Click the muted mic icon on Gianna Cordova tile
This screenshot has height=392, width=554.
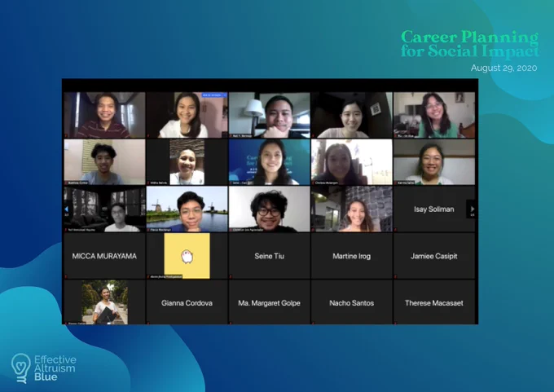point(148,323)
